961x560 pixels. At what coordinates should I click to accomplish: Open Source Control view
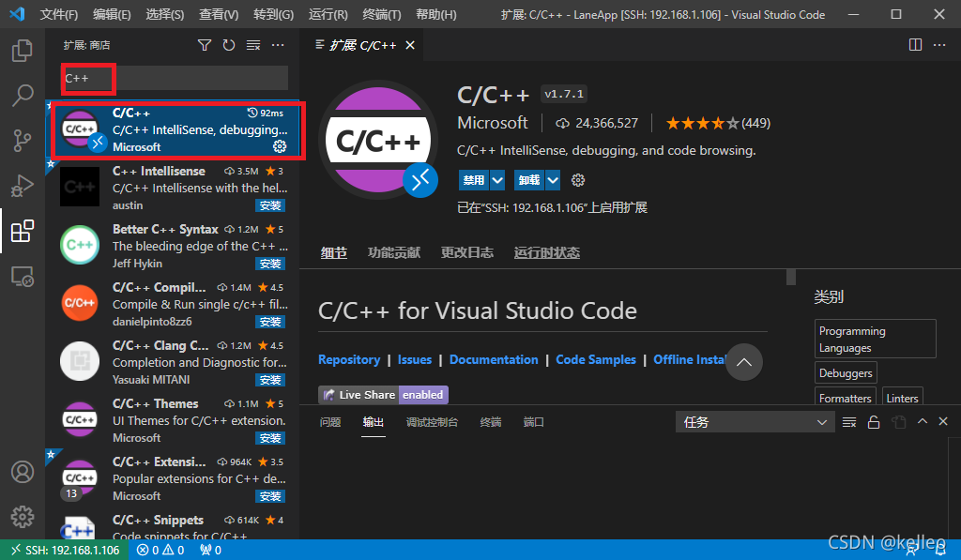coord(23,141)
